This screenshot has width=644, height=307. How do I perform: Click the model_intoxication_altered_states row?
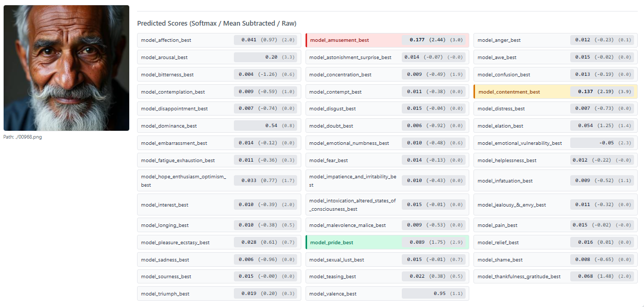[387, 204]
